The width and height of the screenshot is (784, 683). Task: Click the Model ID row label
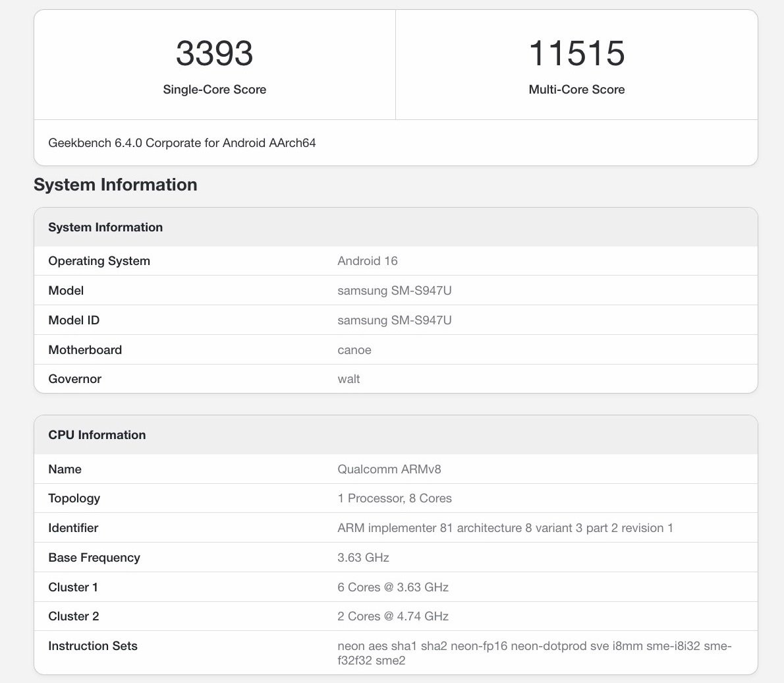tap(74, 320)
